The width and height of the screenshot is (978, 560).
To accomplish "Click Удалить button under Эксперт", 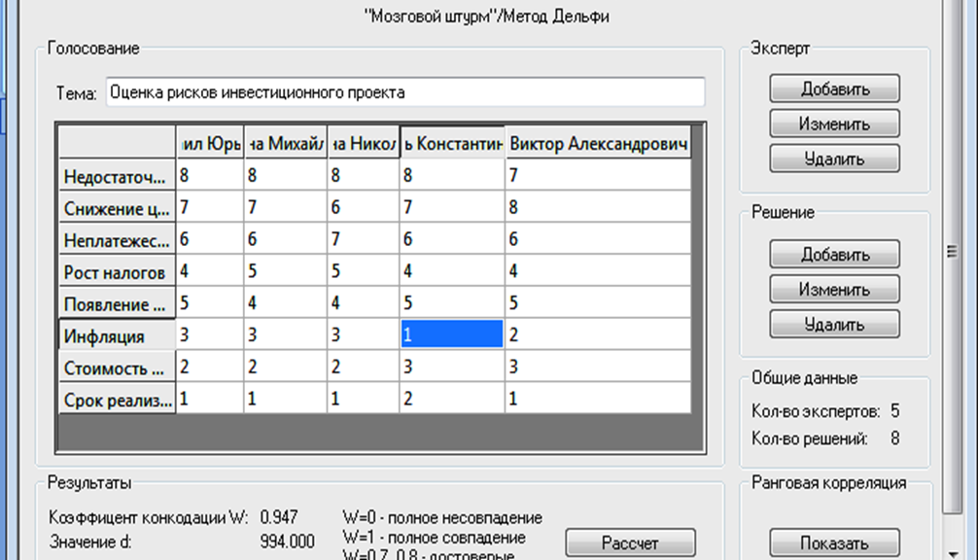I will tap(834, 158).
